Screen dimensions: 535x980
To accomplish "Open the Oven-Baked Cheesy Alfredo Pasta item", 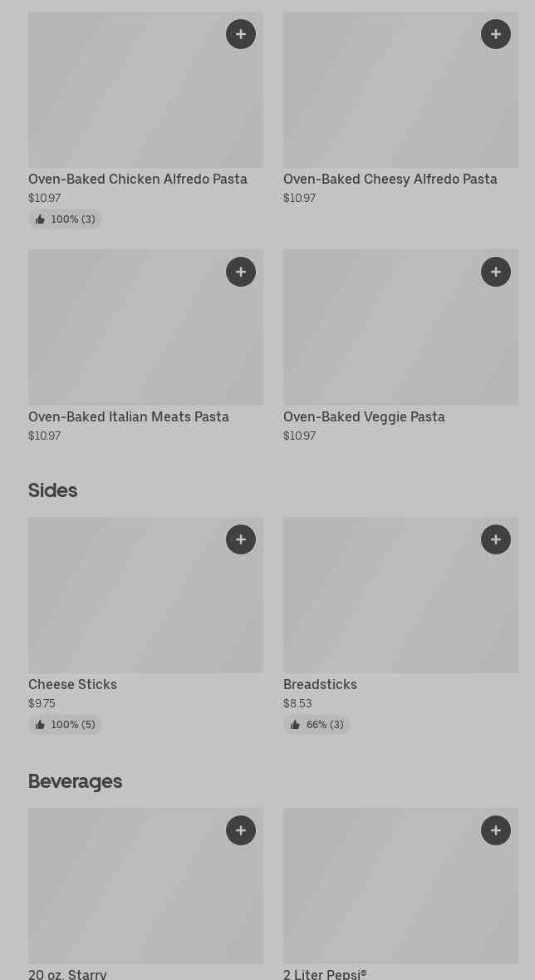I will (390, 179).
